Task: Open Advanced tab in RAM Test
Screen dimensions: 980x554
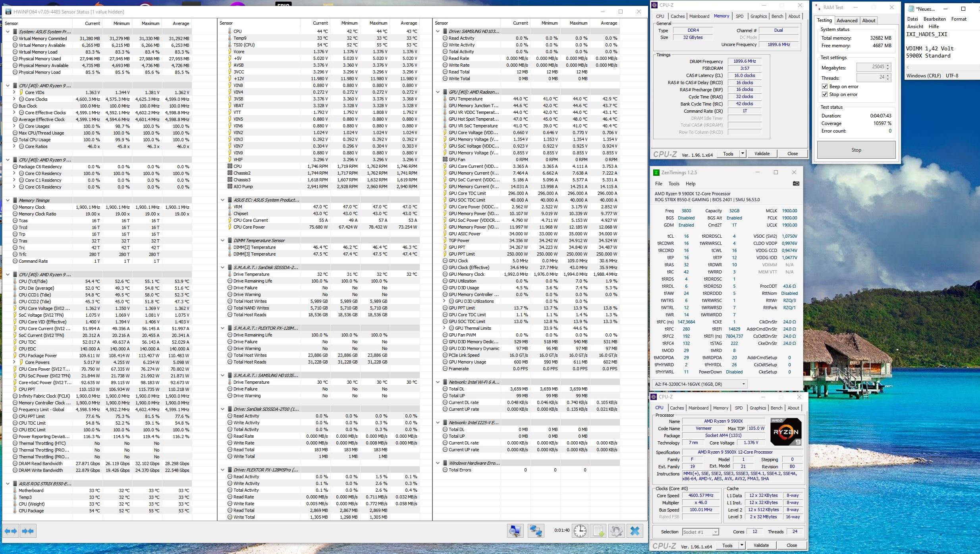Action: 847,21
